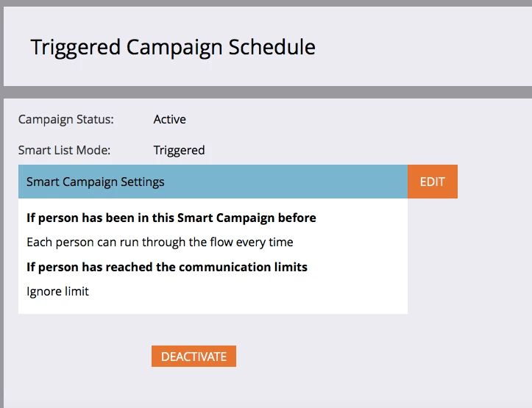Click the blank area beneath the DEACTIVATE button
Image resolution: width=532 pixels, height=408 pixels.
tap(194, 387)
